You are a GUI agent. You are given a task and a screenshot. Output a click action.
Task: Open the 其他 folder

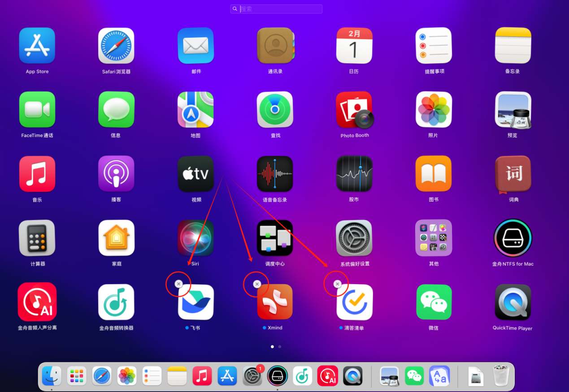coord(434,238)
